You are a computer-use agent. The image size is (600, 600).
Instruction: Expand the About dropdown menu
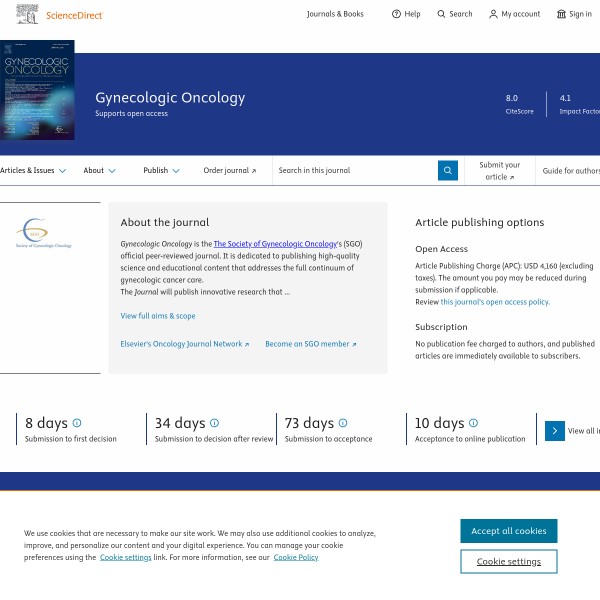click(99, 171)
